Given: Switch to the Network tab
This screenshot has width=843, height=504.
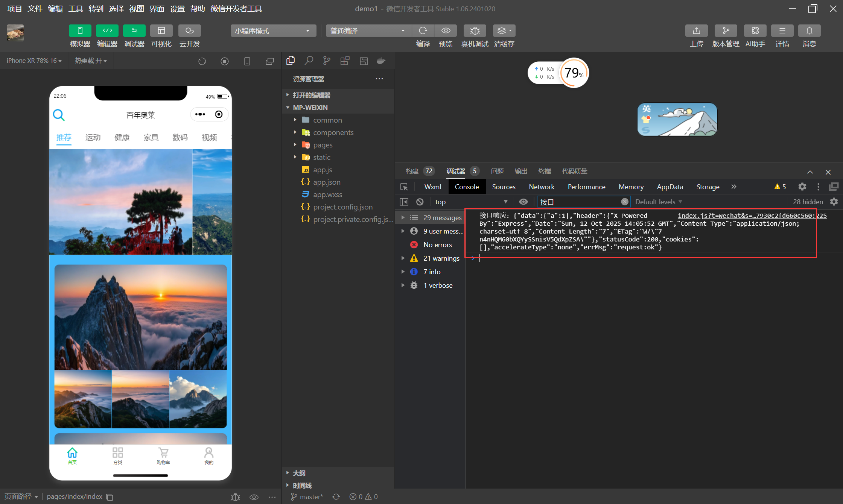Looking at the screenshot, I should coord(541,187).
